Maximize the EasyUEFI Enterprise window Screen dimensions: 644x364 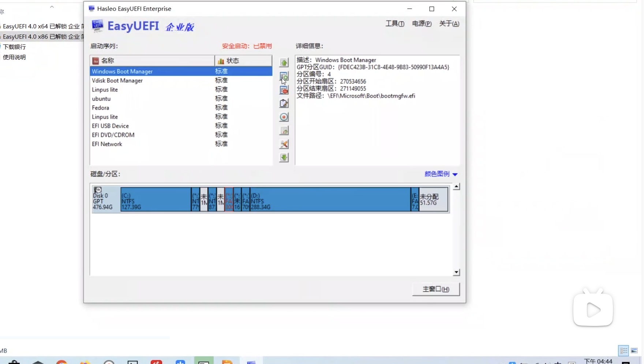tap(432, 9)
